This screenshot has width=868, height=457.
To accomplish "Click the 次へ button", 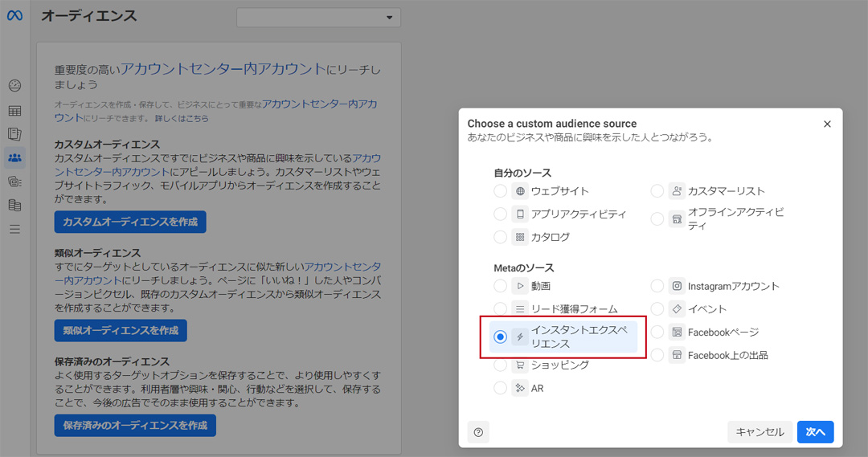I will [x=815, y=432].
